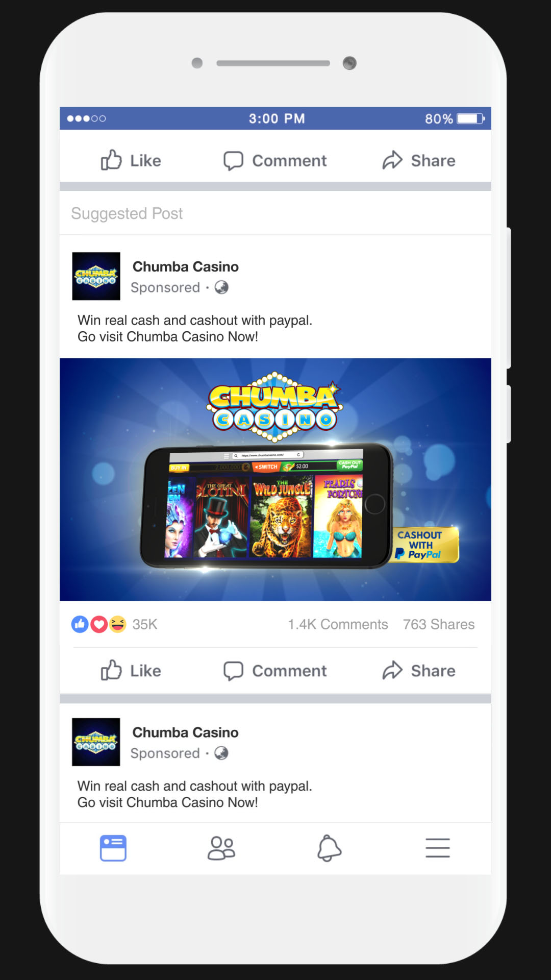Tap the second Chumba Casino profile picture
Screen dimensions: 551x980
96,742
